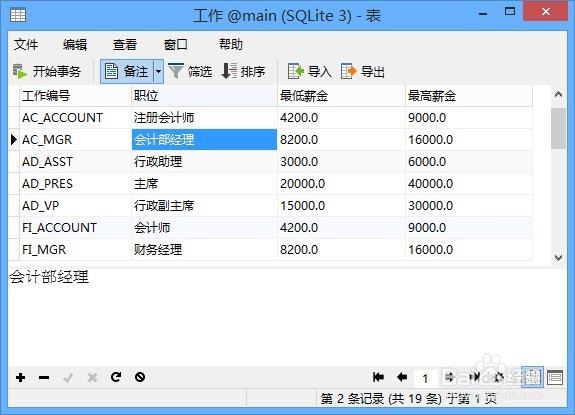Select the AC_MGR cell

coord(75,140)
